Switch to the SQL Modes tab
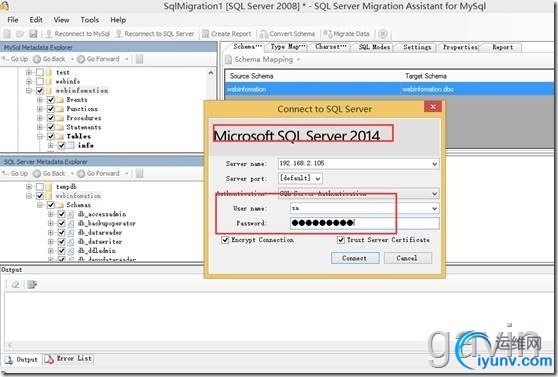Viewport: 558px width, 377px height. tap(374, 47)
